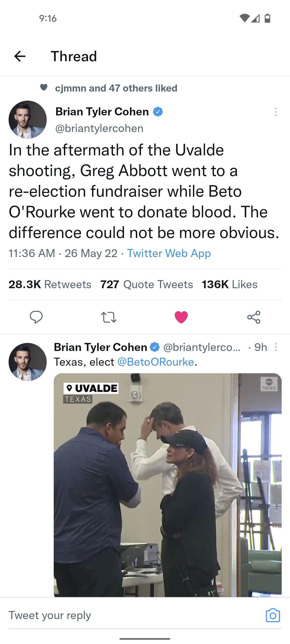
Task: Open the Twitter Web App source link
Action: (169, 253)
